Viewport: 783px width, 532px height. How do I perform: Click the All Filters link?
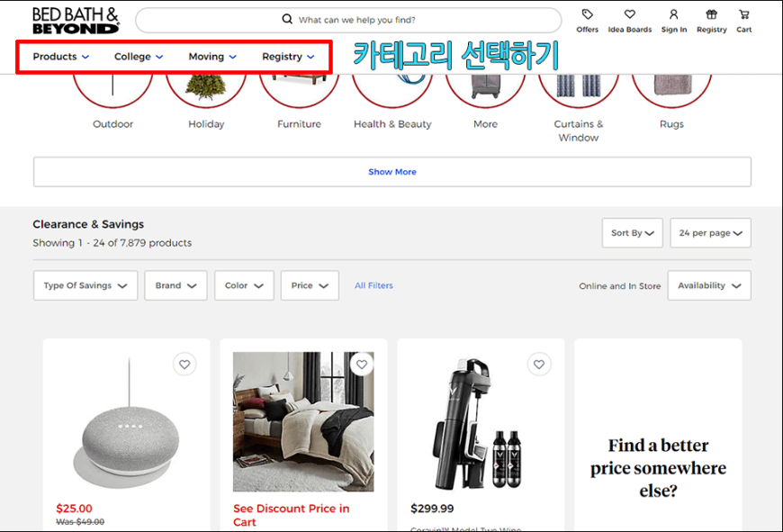373,285
